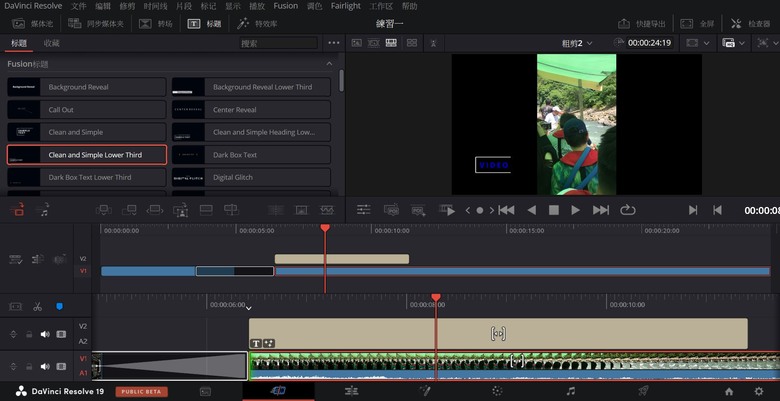Click the 搜索 search field
The image size is (780, 401).
point(278,43)
